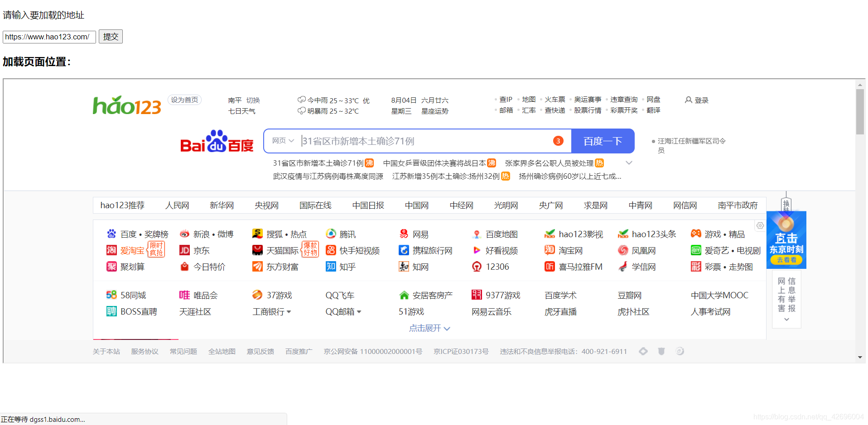Screen dimensions: 868x425
Task: Click the Baidu logo
Action: pyautogui.click(x=217, y=142)
